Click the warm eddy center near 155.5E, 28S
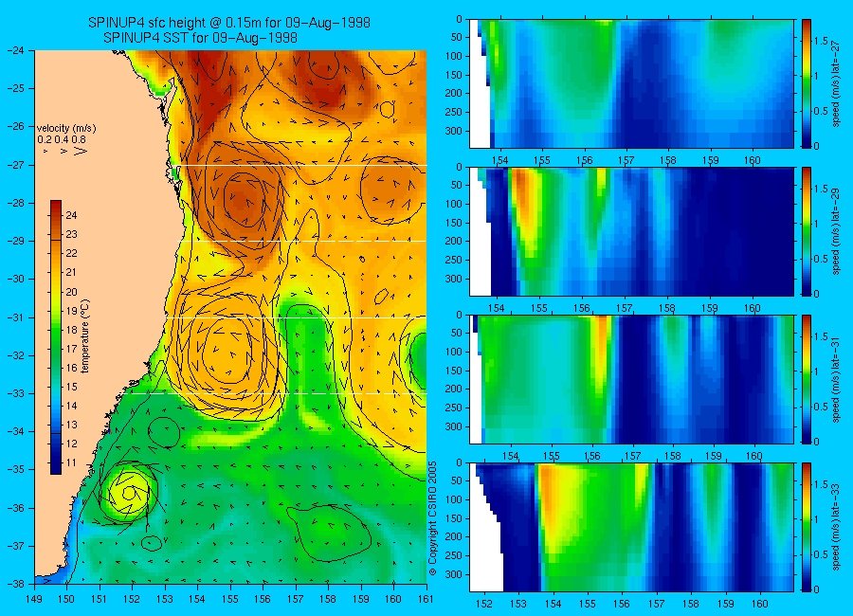Viewport: 853px width, 616px height. pos(245,200)
